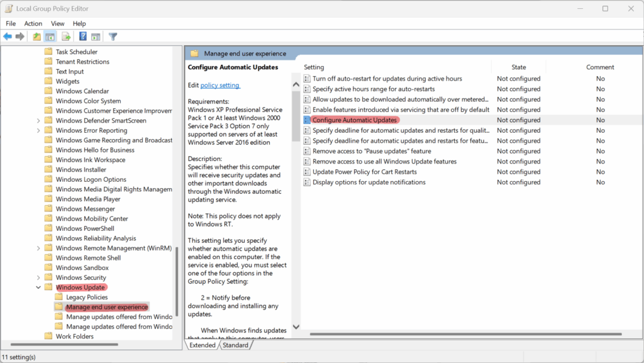Click the description pane scroll down arrow
The height and width of the screenshot is (363, 644).
(x=296, y=327)
